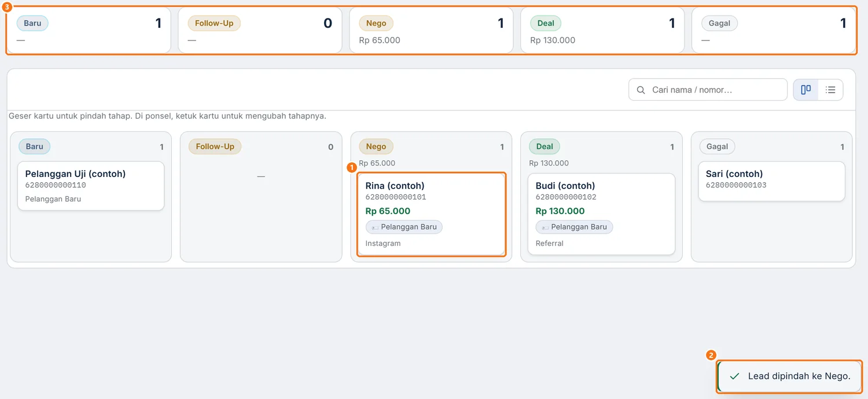868x399 pixels.
Task: Dismiss the Lead dipindah ke Nego toast
Action: pyautogui.click(x=789, y=376)
